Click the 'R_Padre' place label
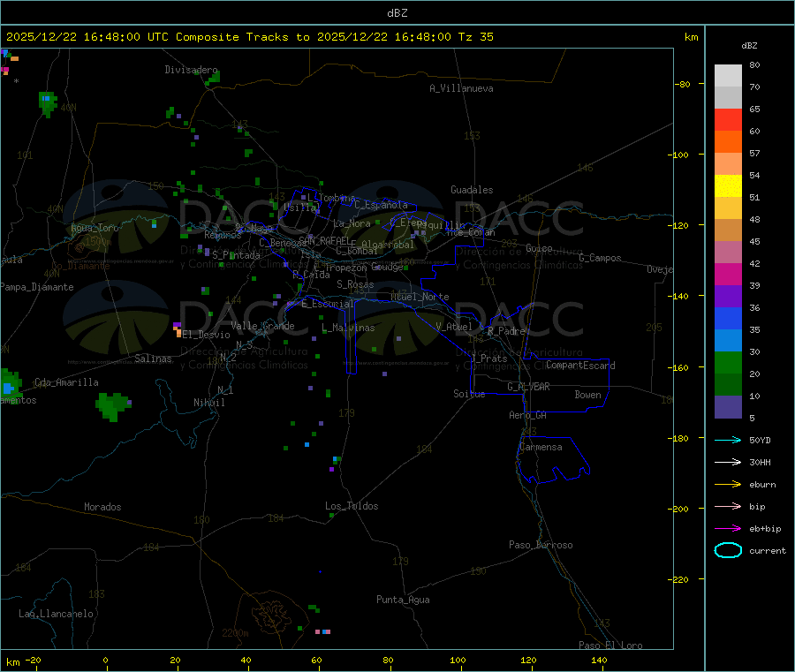Screen dimensions: 795x672 coord(506,331)
